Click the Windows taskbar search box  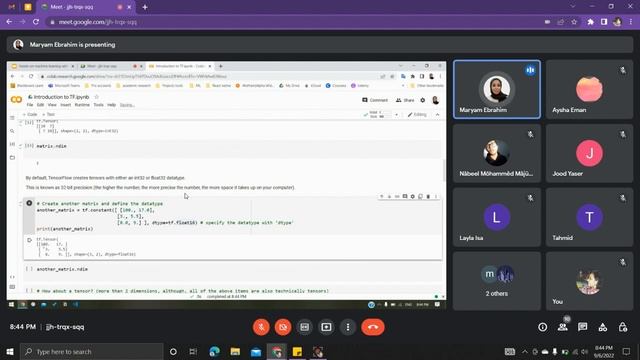[x=92, y=351]
